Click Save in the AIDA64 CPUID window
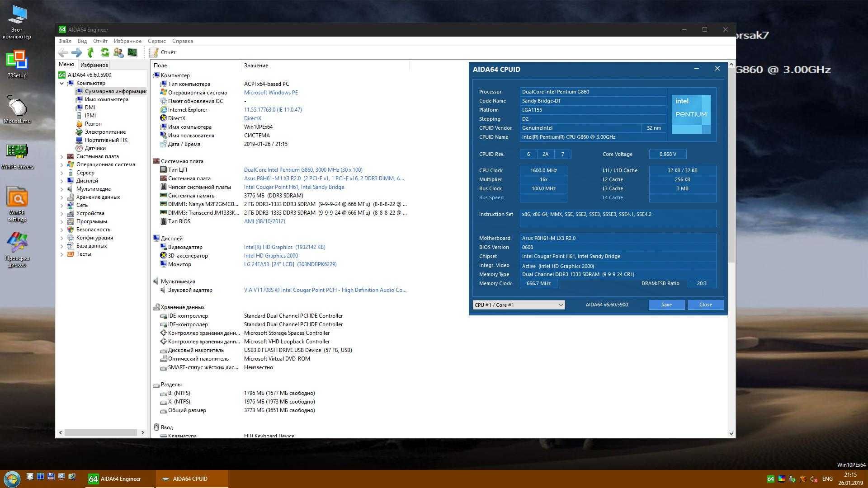Screen dimensions: 868x488 666,305
